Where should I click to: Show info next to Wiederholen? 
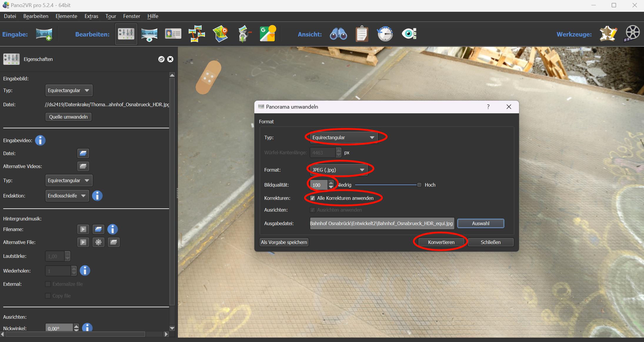point(85,270)
